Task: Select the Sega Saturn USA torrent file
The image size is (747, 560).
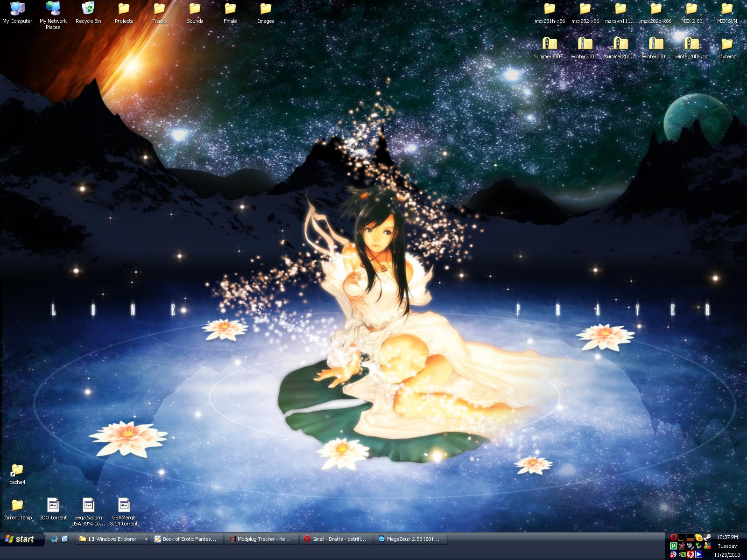Action: tap(88, 512)
